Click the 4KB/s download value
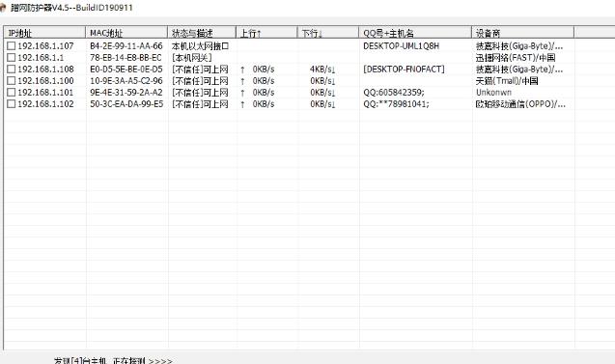The image size is (615, 364). coord(322,70)
